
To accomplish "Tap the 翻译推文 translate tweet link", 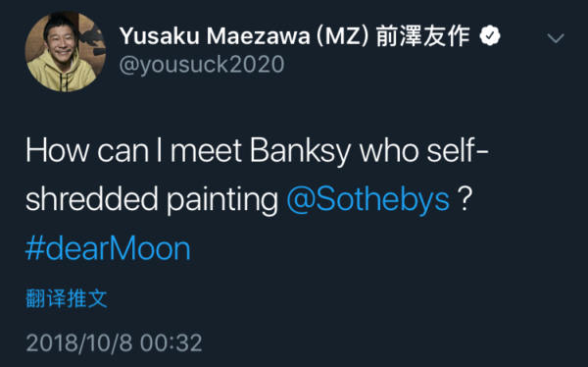I will tap(67, 298).
